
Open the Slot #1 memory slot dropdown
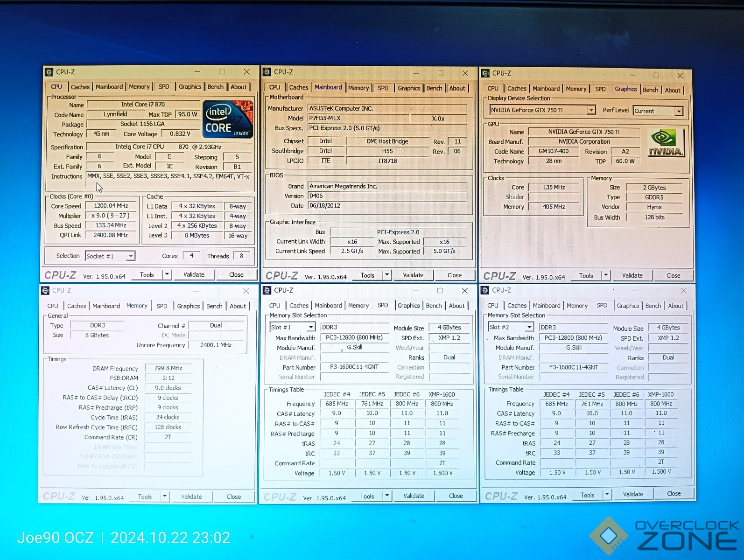pos(311,327)
